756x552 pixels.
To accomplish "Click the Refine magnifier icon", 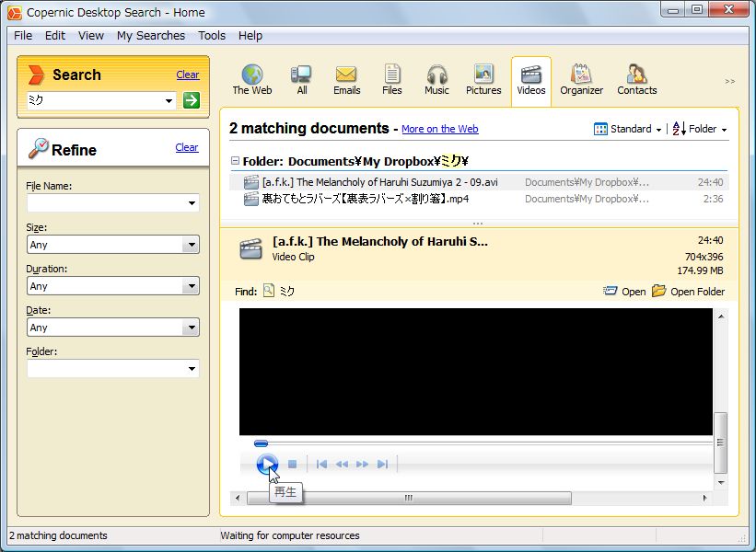I will 38,147.
